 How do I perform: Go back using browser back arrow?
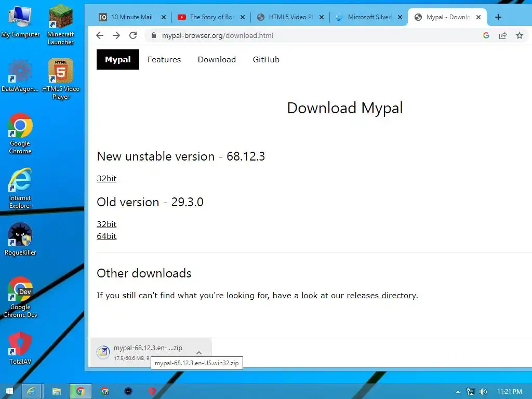coord(100,35)
